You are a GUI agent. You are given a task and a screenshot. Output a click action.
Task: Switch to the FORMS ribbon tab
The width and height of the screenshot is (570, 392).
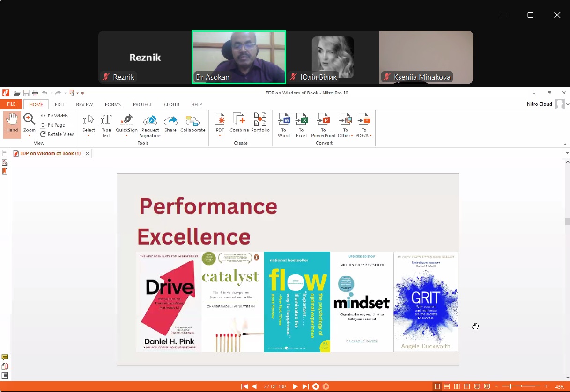click(x=113, y=105)
